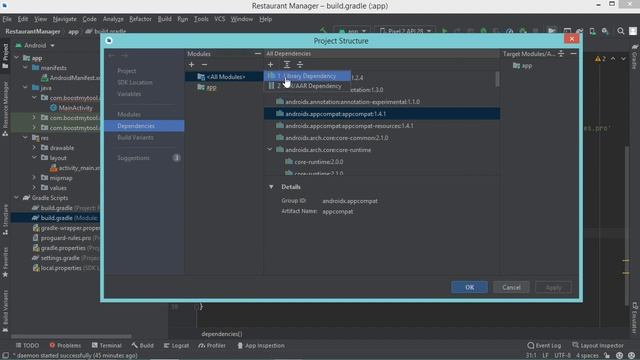The image size is (640, 360).
Task: Open the Analyze menu
Action: click(113, 19)
